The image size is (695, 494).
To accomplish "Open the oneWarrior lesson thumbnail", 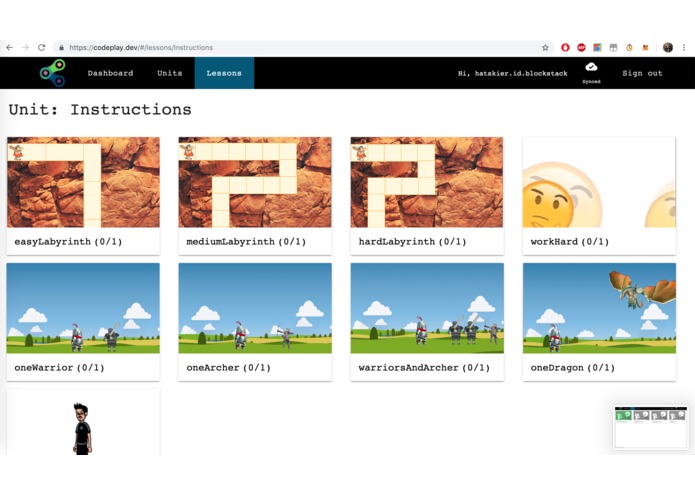I will [x=83, y=308].
